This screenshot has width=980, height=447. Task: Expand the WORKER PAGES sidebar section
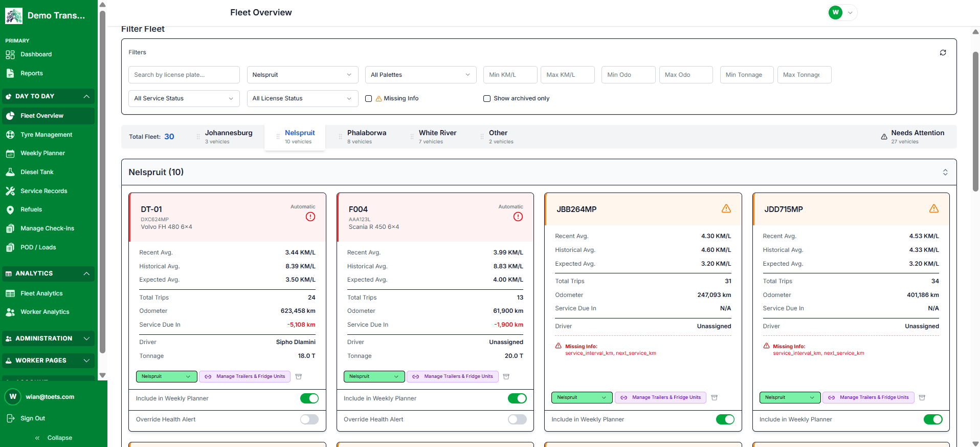tap(48, 360)
